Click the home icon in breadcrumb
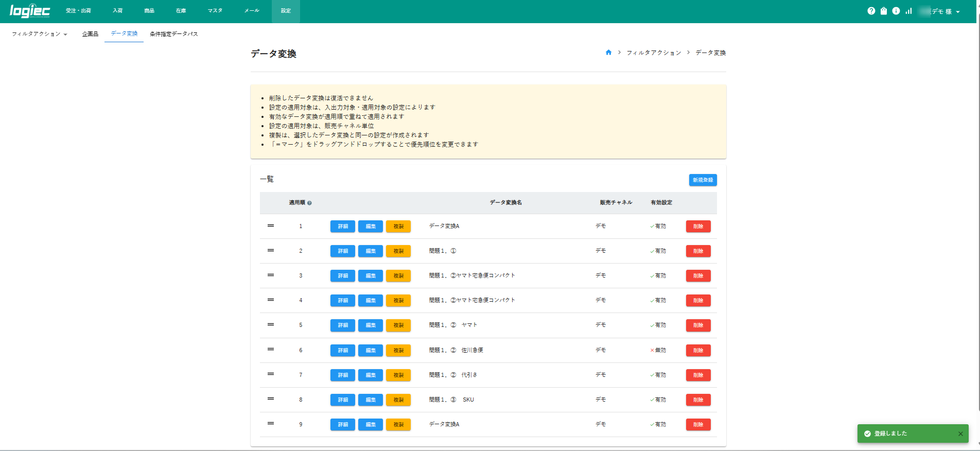Image resolution: width=980 pixels, height=451 pixels. click(x=608, y=53)
